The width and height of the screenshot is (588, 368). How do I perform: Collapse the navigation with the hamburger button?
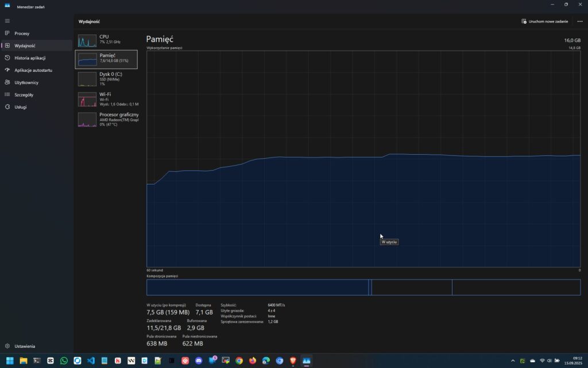click(7, 21)
